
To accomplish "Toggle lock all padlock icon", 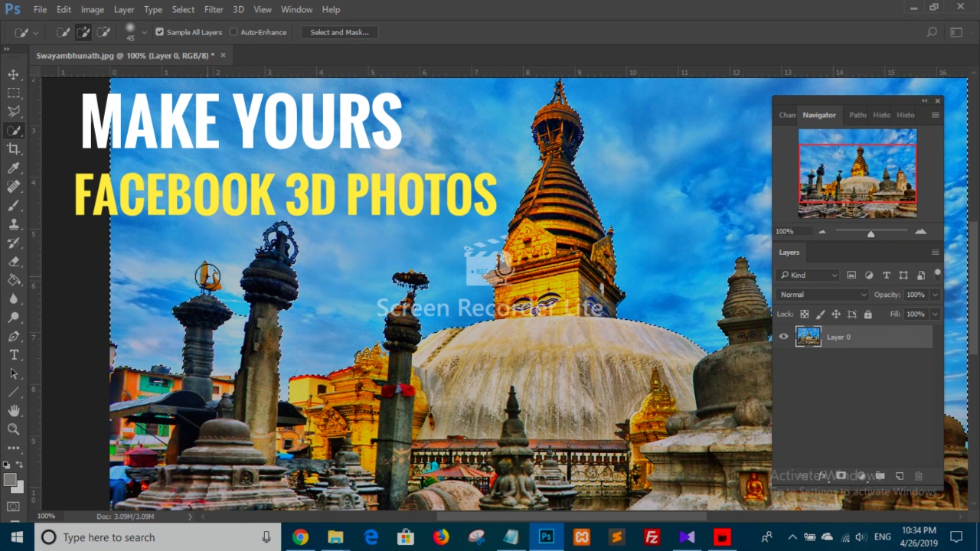I will [x=867, y=315].
